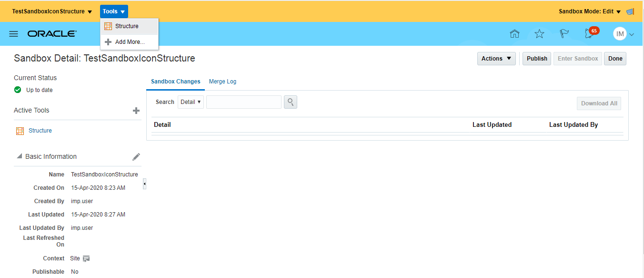
Task: Edit Basic Information with pencil icon
Action: pos(136,157)
